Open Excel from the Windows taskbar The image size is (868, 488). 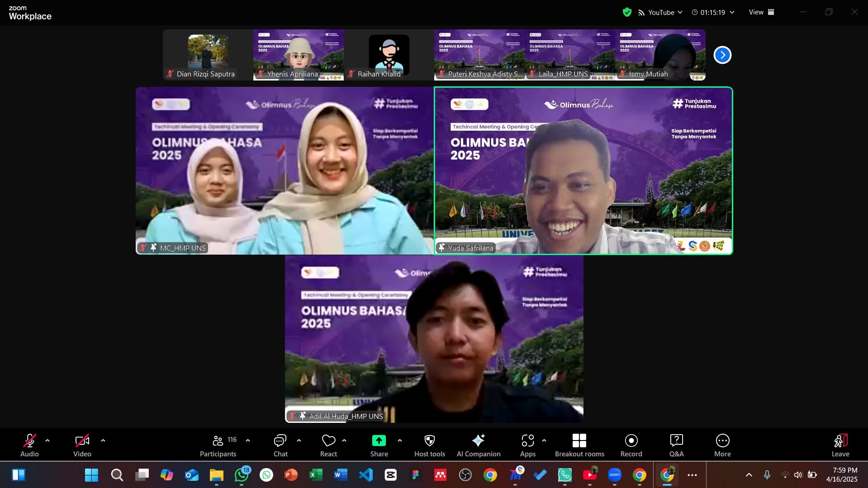coord(316,475)
